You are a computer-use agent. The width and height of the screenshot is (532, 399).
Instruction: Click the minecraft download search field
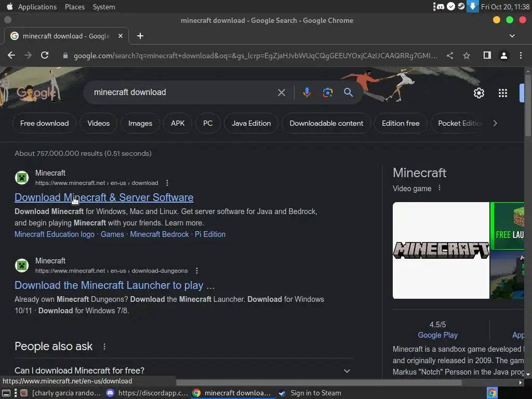point(183,92)
